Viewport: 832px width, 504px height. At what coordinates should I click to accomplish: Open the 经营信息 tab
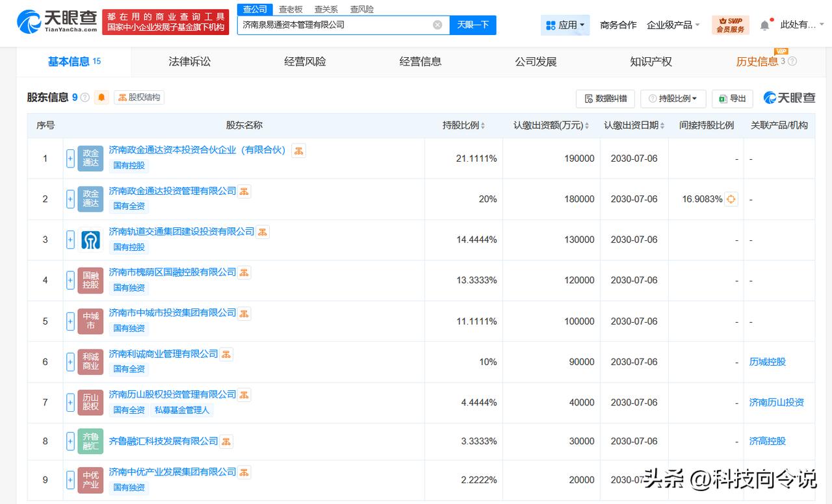tap(421, 62)
